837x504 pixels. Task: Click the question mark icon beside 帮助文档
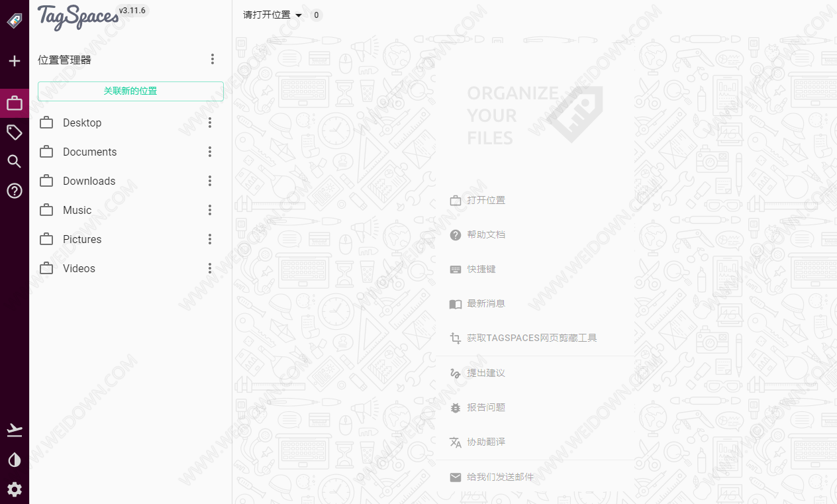pos(456,234)
